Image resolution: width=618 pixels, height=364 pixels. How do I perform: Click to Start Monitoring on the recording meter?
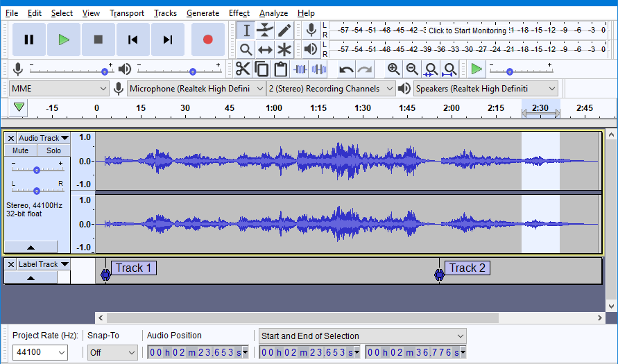(x=467, y=31)
